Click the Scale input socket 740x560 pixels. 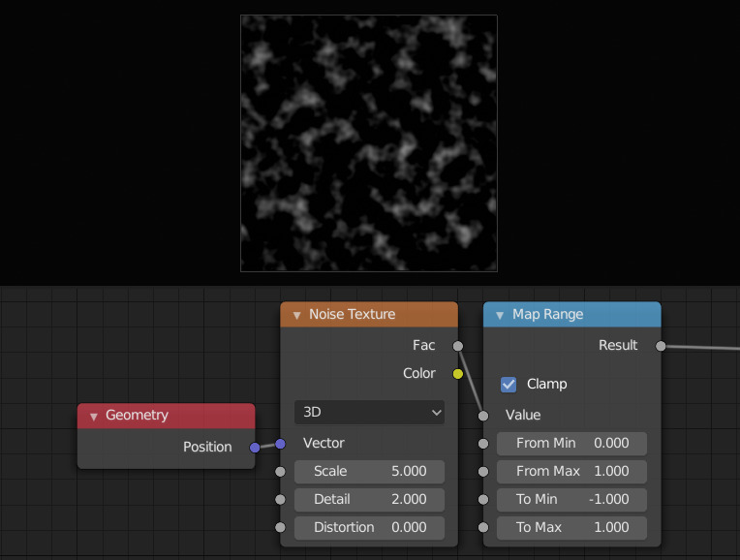(x=280, y=472)
